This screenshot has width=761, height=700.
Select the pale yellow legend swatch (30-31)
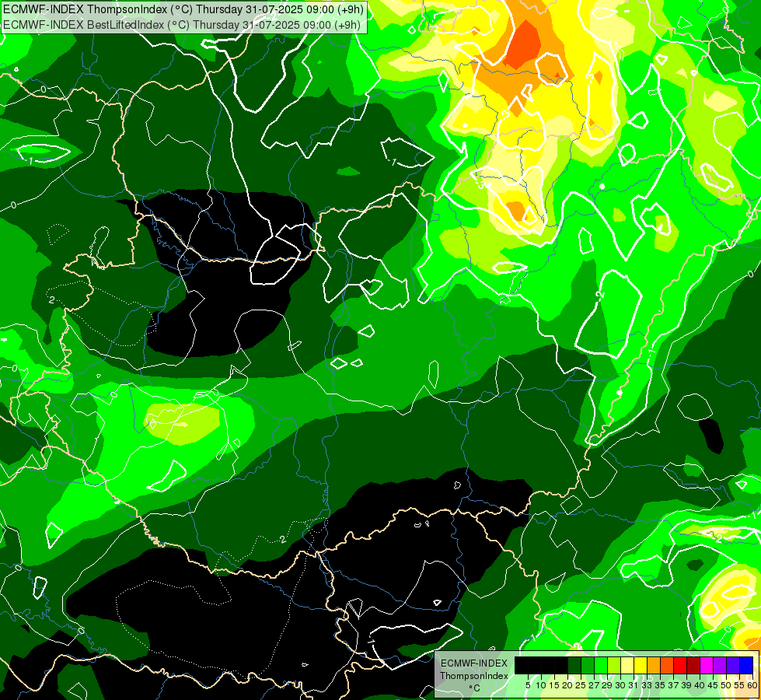[x=627, y=666]
